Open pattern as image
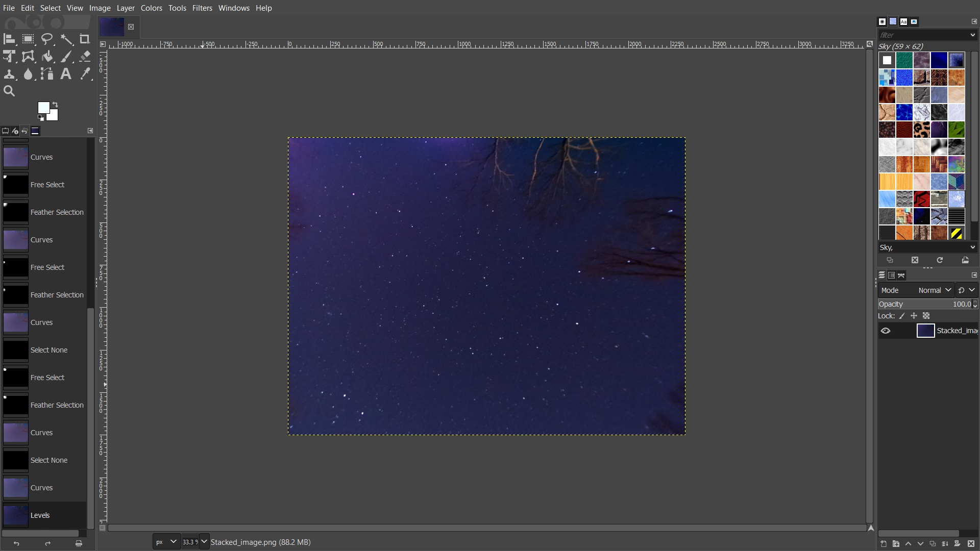 [x=965, y=260]
